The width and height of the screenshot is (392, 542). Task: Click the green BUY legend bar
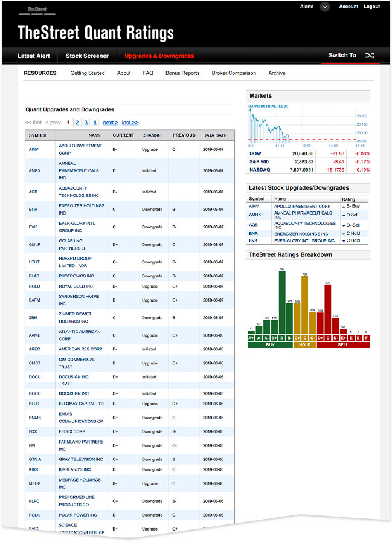tap(271, 345)
